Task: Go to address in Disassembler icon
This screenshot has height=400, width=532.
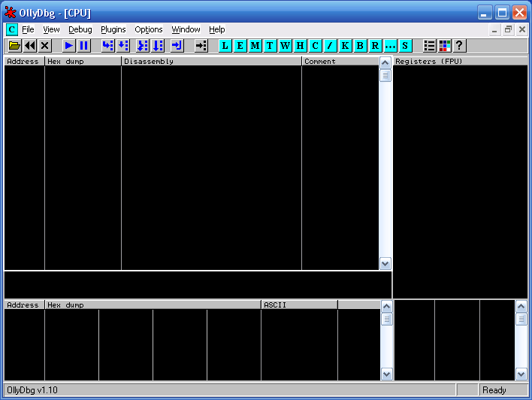Action: [x=201, y=46]
